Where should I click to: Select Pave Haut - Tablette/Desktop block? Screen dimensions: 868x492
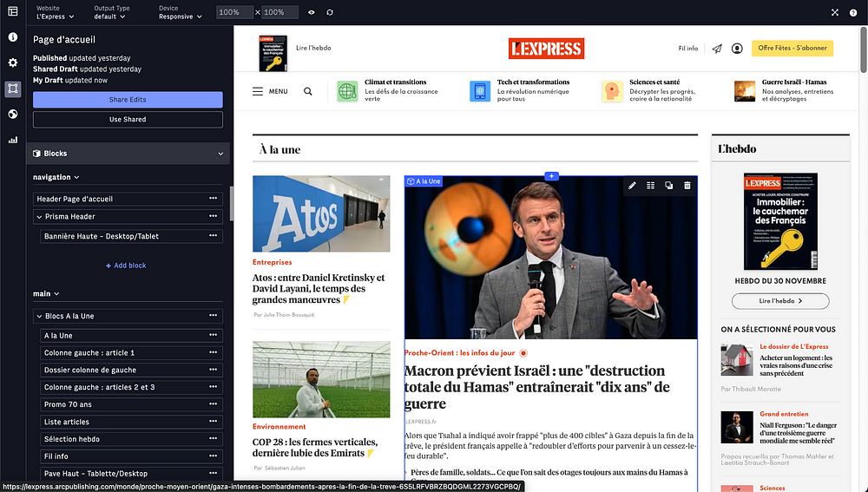coord(131,473)
